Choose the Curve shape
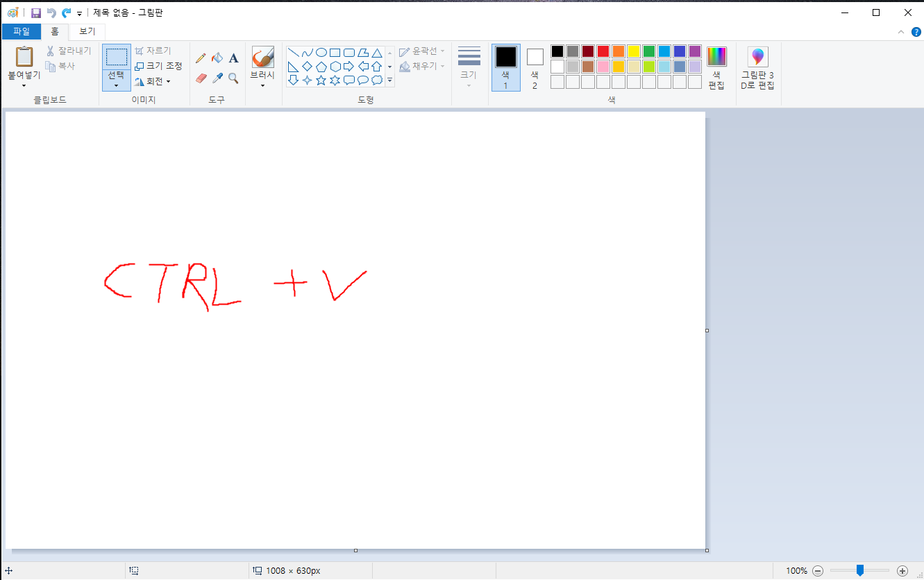 point(308,53)
